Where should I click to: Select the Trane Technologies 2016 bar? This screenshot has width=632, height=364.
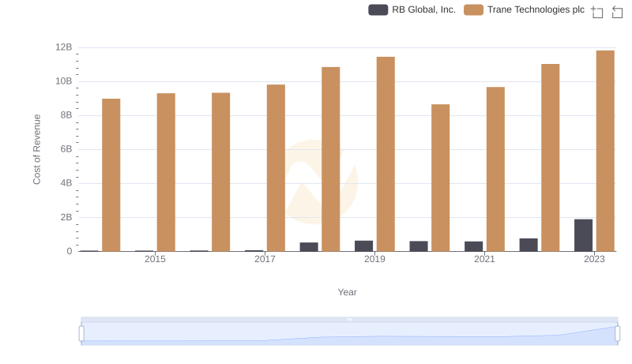point(221,172)
